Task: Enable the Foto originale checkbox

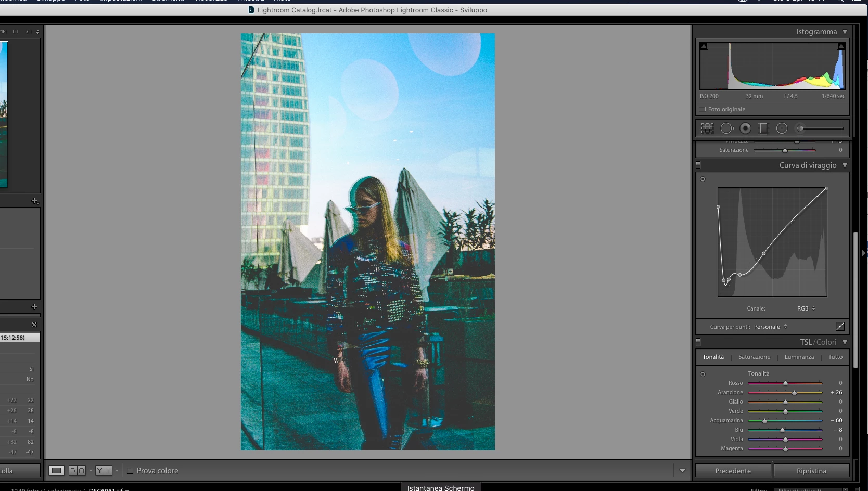Action: [x=703, y=109]
